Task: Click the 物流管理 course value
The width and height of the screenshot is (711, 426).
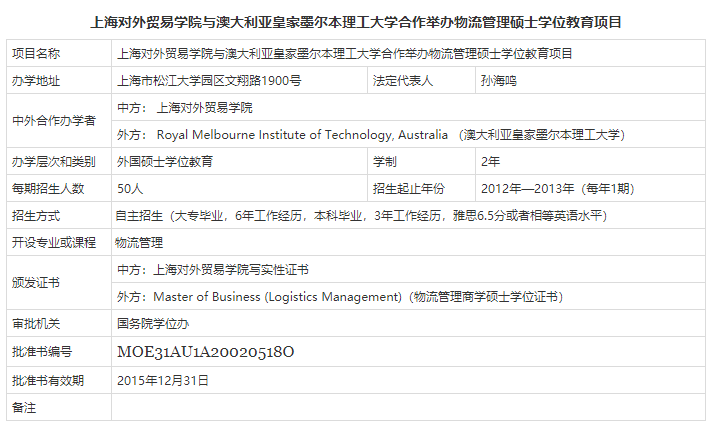Action: [139, 243]
